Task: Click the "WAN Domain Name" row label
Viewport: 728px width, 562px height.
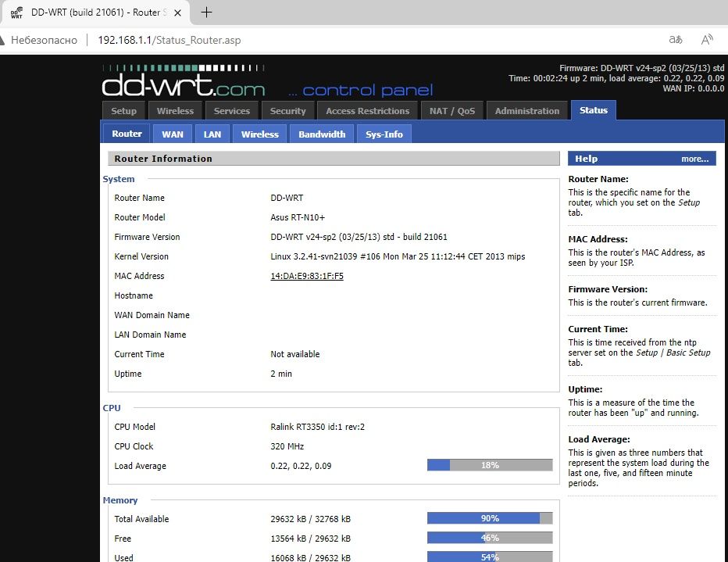Action: (x=152, y=315)
